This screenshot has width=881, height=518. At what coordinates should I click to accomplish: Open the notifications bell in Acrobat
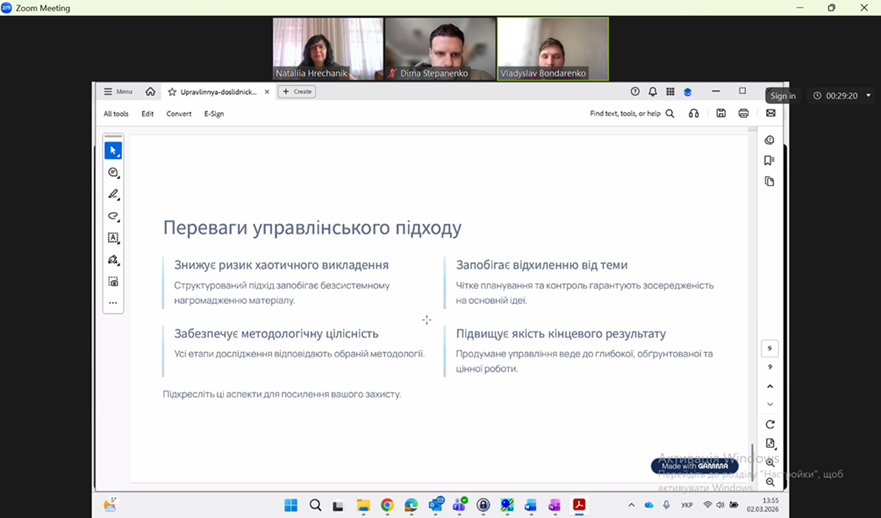tap(652, 92)
